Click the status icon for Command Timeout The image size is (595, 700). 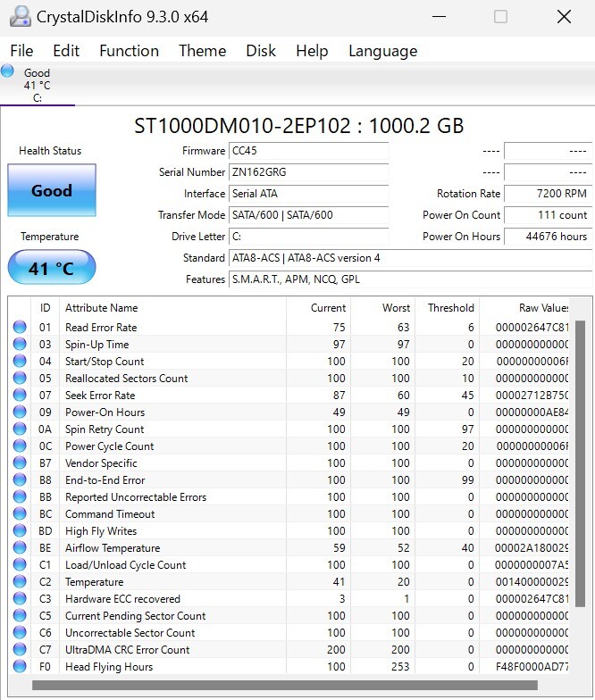[20, 513]
